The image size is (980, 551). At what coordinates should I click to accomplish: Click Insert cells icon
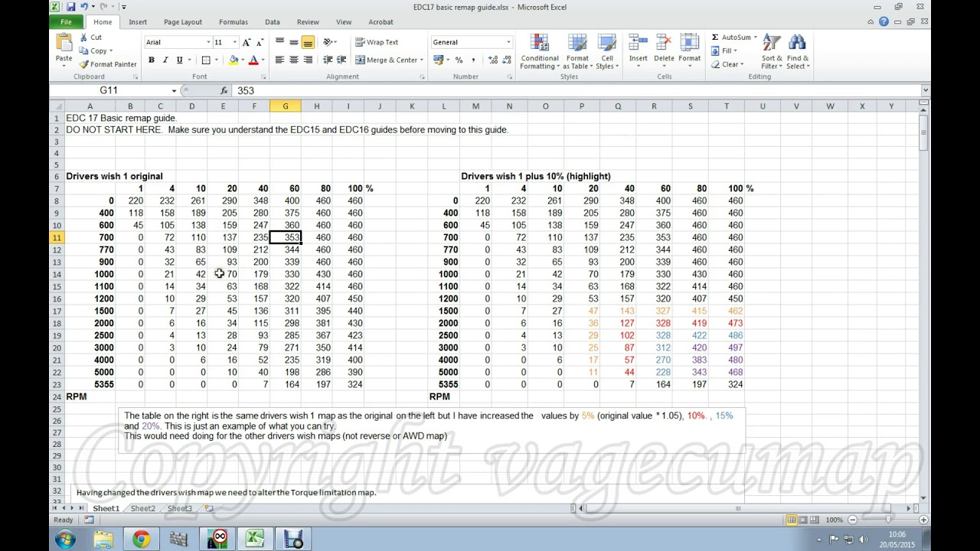pos(638,43)
